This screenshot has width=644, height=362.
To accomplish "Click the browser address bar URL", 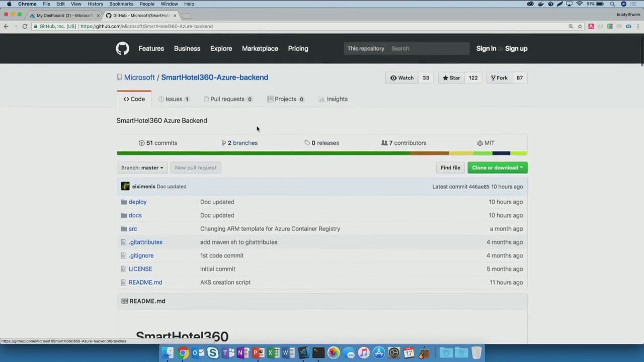I will click(x=146, y=26).
